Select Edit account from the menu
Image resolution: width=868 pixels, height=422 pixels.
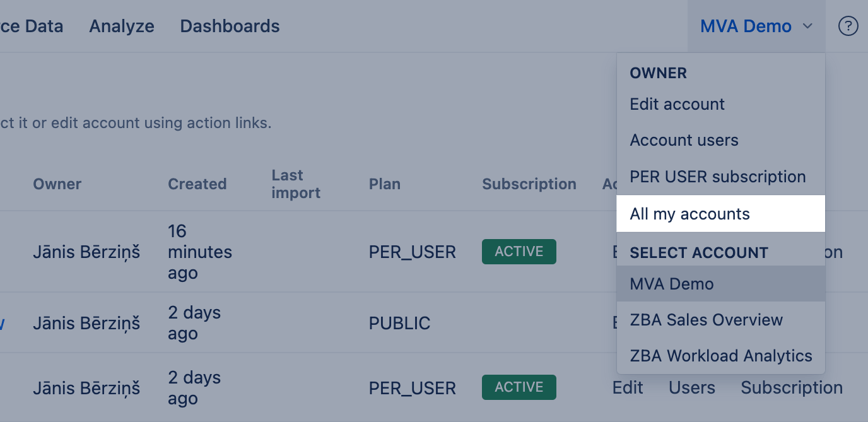677,104
